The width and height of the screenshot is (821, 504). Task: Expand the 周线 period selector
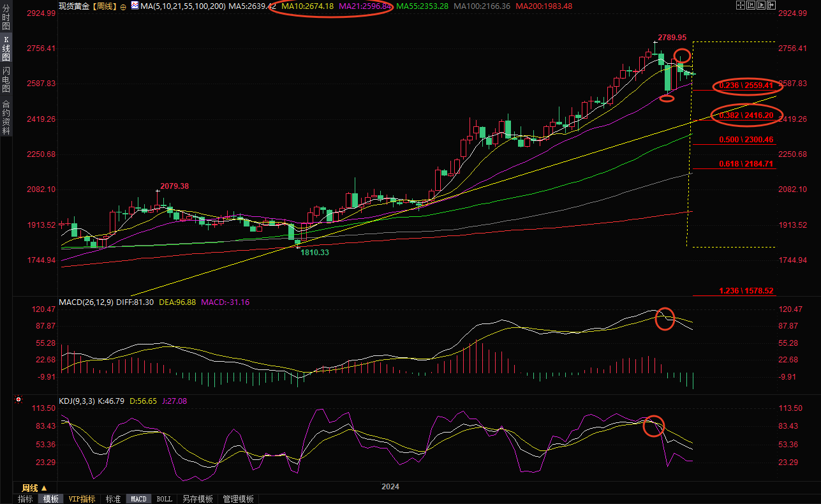point(34,488)
